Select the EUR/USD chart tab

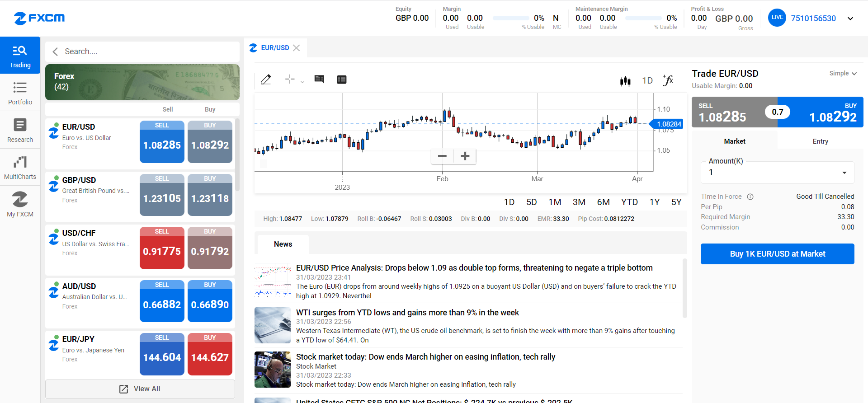275,48
